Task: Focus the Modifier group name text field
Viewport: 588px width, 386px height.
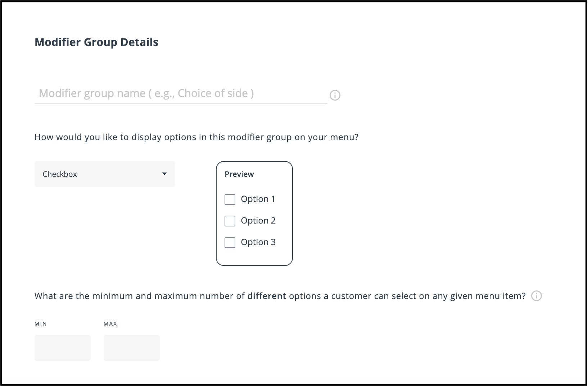Action: pos(181,93)
